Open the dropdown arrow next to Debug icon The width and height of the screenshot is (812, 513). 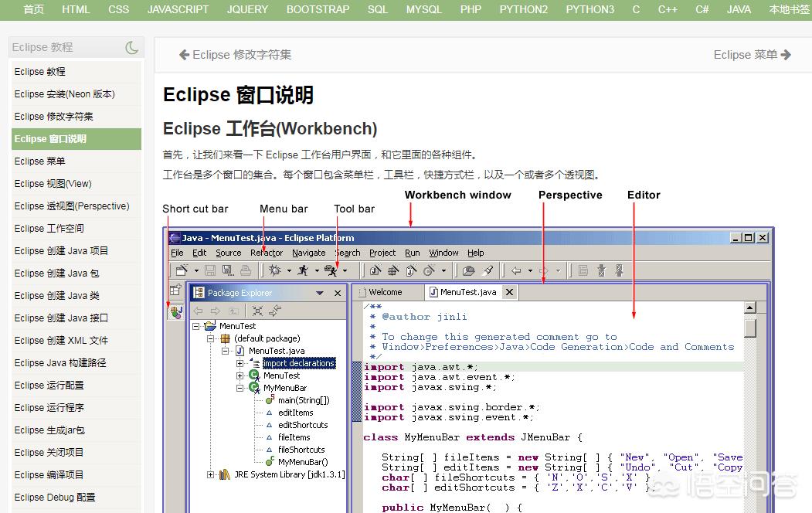(289, 270)
